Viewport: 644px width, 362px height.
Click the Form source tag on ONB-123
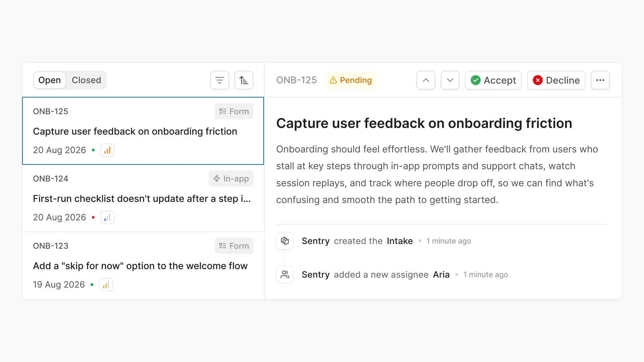click(x=234, y=246)
